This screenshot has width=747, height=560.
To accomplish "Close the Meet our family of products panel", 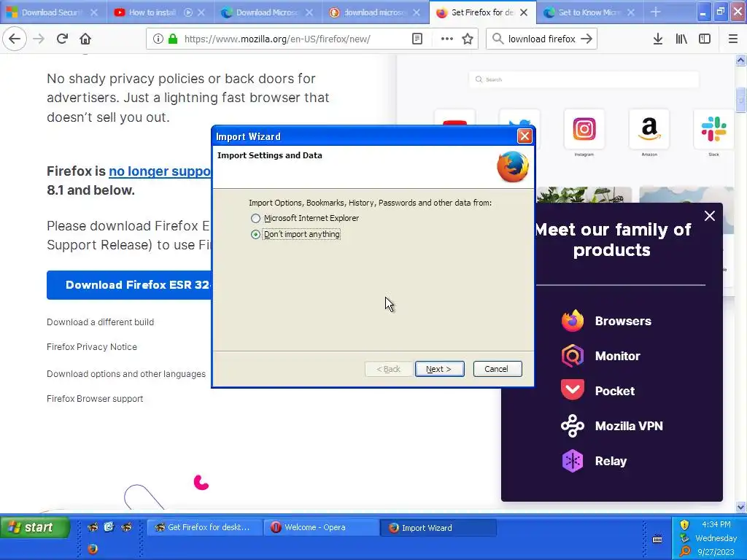I will 709,216.
